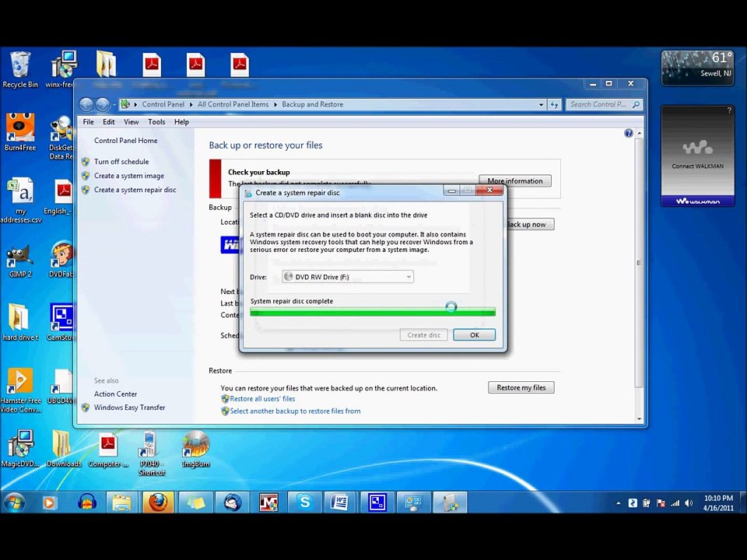Click the green repair disc progress bar
Viewport: 747px width, 560px height.
coord(373,312)
